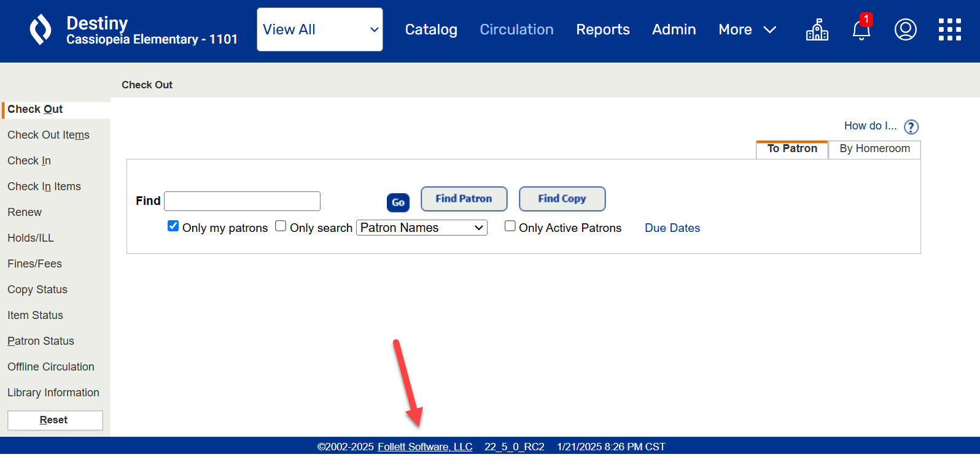Open Check In in sidebar
This screenshot has width=980, height=465.
coord(29,161)
